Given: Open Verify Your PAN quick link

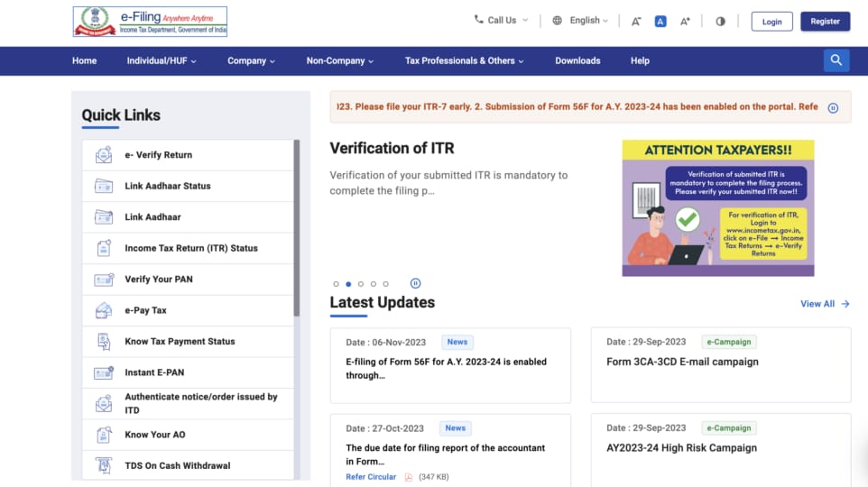Looking at the screenshot, I should [x=188, y=280].
